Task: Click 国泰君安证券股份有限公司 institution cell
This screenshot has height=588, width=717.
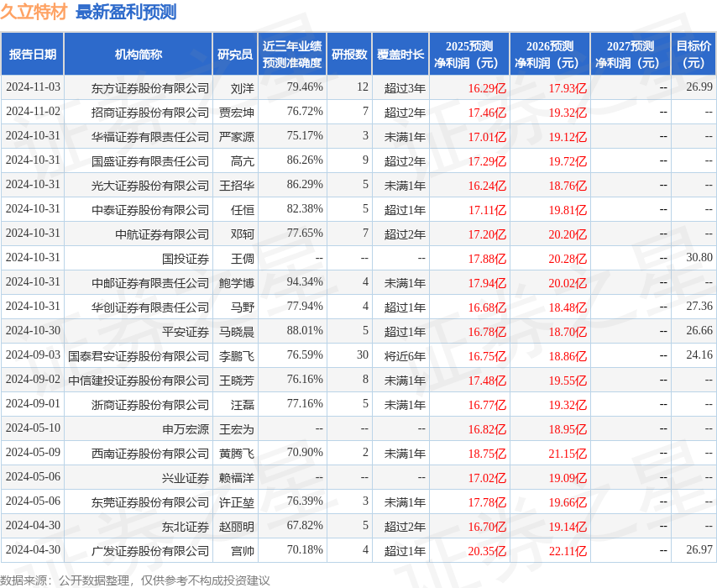Action: click(x=139, y=356)
